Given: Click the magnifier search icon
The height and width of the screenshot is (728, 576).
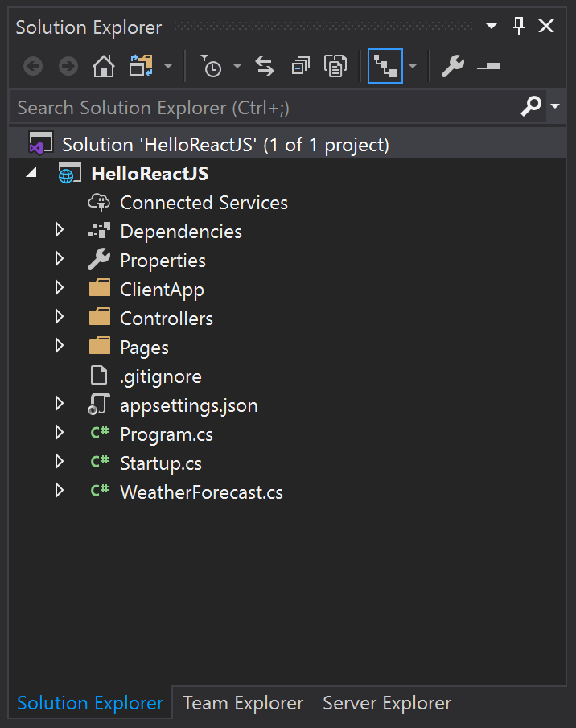Looking at the screenshot, I should (x=531, y=106).
